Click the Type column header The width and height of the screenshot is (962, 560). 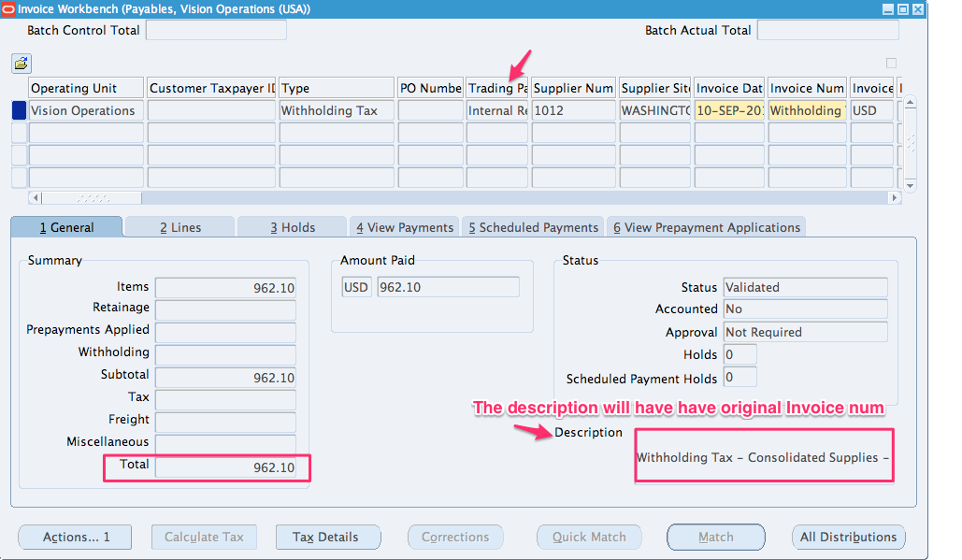337,88
